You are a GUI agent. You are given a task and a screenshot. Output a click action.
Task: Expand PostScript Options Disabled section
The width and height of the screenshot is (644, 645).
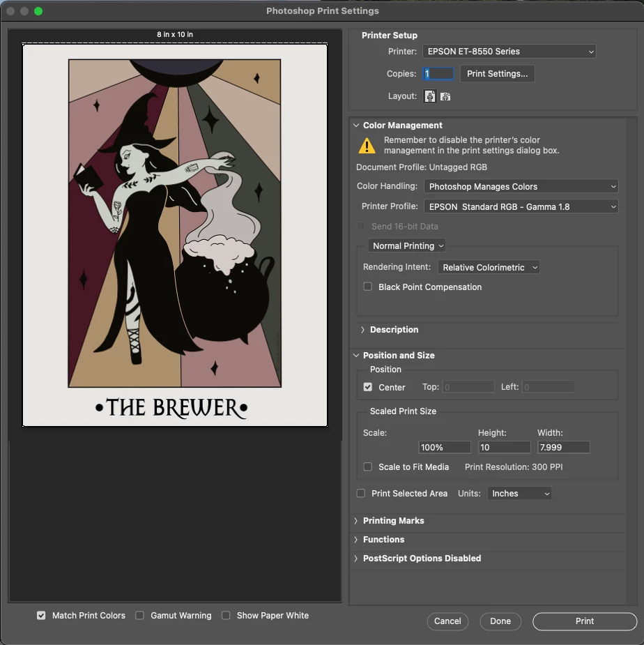click(355, 559)
